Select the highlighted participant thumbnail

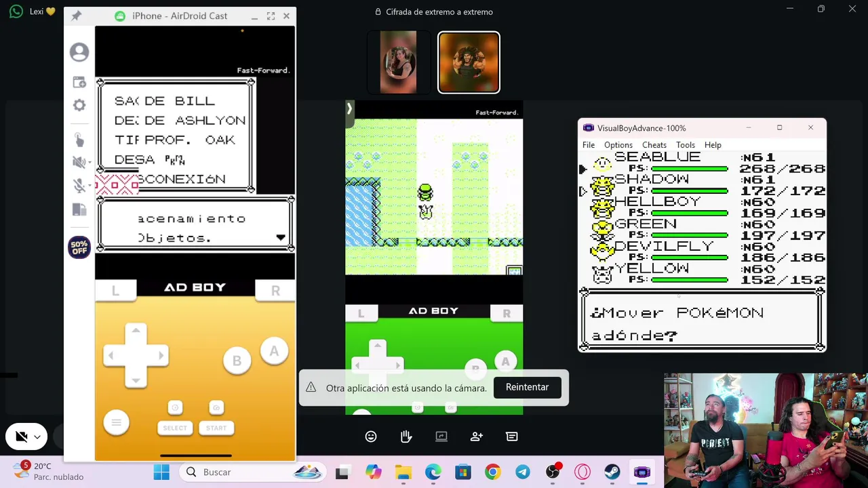click(469, 62)
